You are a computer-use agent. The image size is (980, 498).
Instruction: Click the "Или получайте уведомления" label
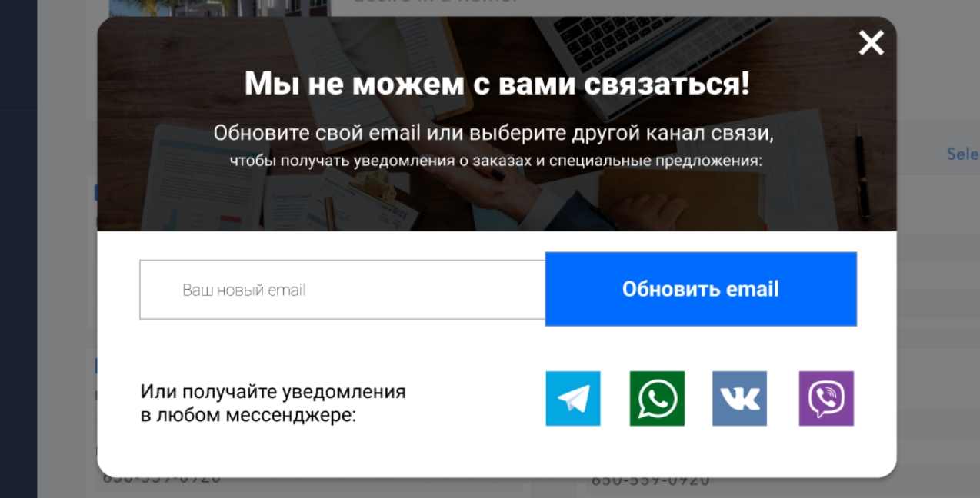click(x=273, y=392)
